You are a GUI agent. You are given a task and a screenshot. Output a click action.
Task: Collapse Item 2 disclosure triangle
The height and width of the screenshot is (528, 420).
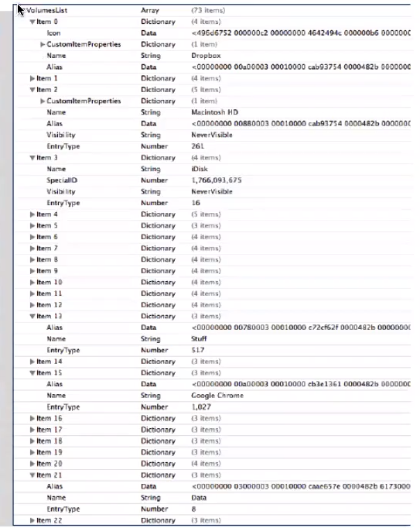(x=32, y=90)
